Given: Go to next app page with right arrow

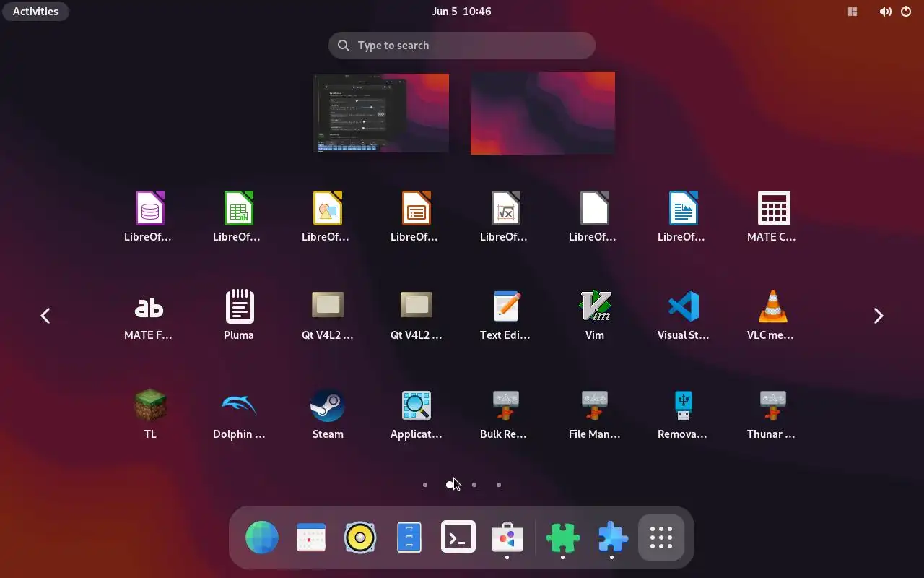Looking at the screenshot, I should click(879, 316).
